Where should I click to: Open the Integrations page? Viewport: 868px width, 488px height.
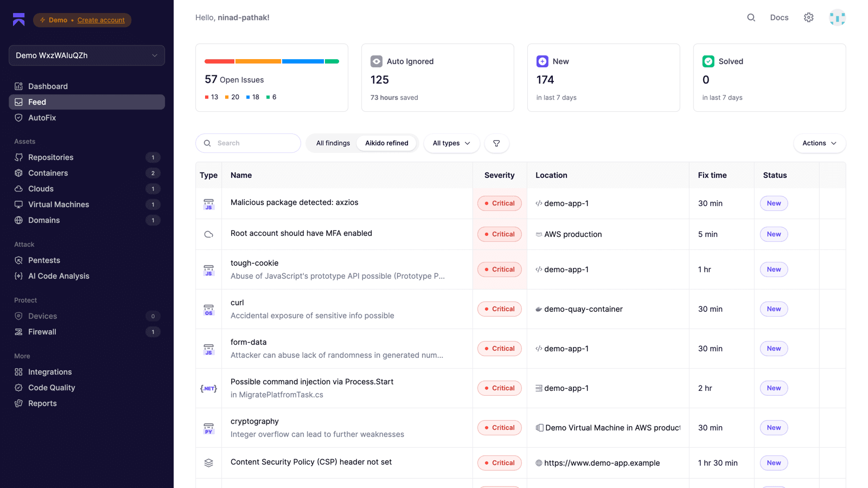87,372
